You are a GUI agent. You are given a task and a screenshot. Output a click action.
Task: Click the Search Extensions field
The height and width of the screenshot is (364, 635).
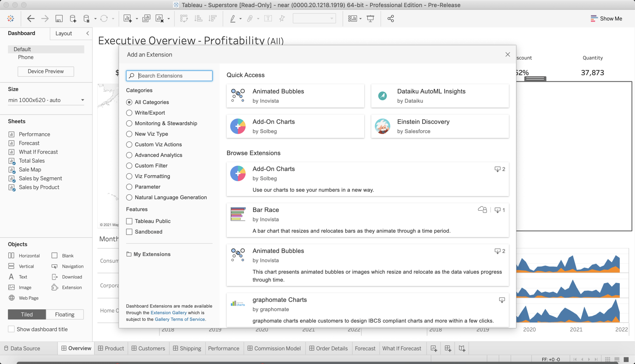(169, 76)
